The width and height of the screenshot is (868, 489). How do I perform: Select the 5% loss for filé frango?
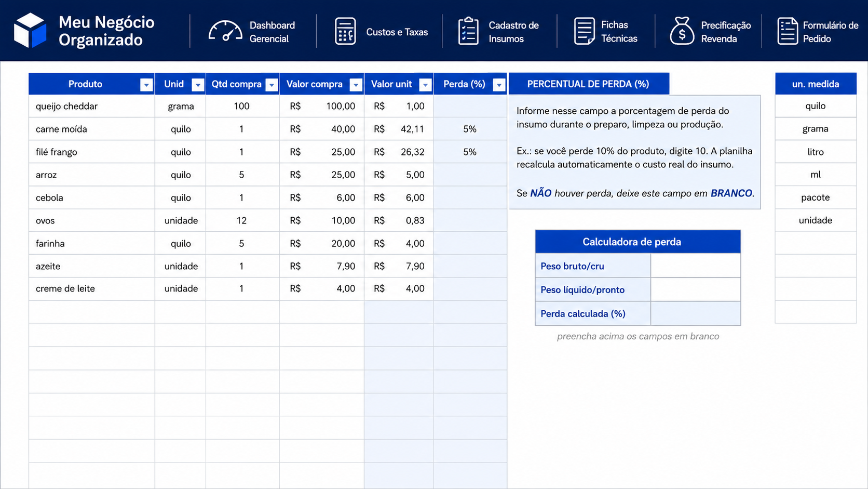[470, 152]
